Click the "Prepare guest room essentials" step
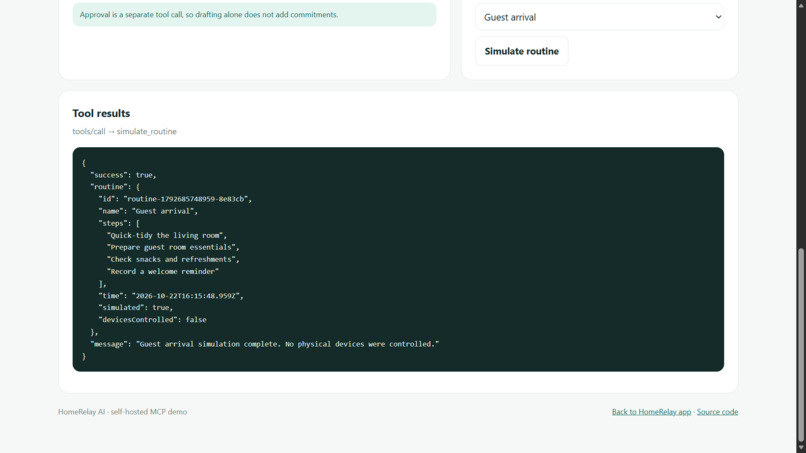 pyautogui.click(x=173, y=247)
